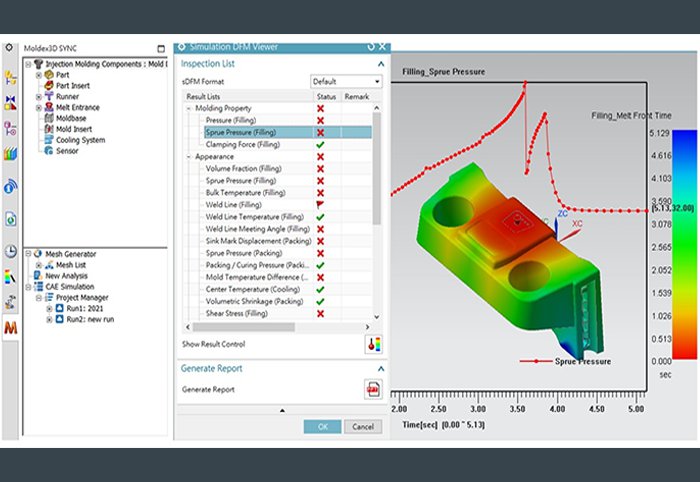Click the result list vertical scrollbar thumb
700x482 pixels.
coord(376,168)
